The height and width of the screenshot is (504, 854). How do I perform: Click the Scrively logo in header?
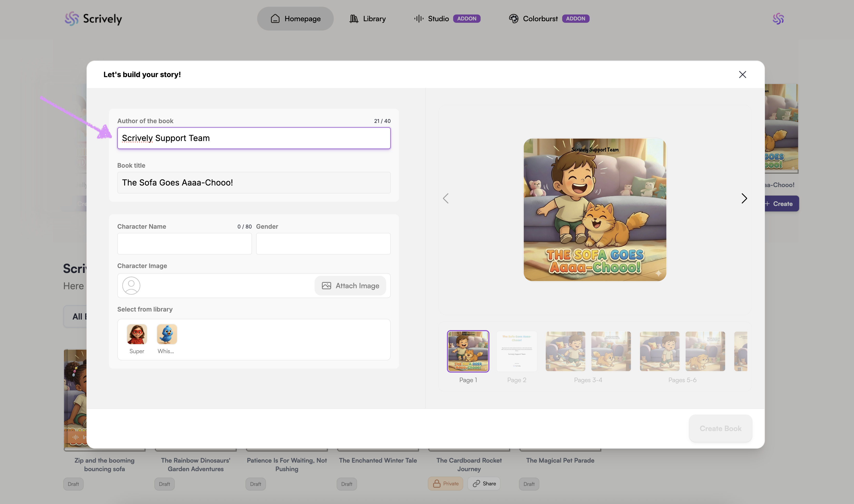pos(93,19)
